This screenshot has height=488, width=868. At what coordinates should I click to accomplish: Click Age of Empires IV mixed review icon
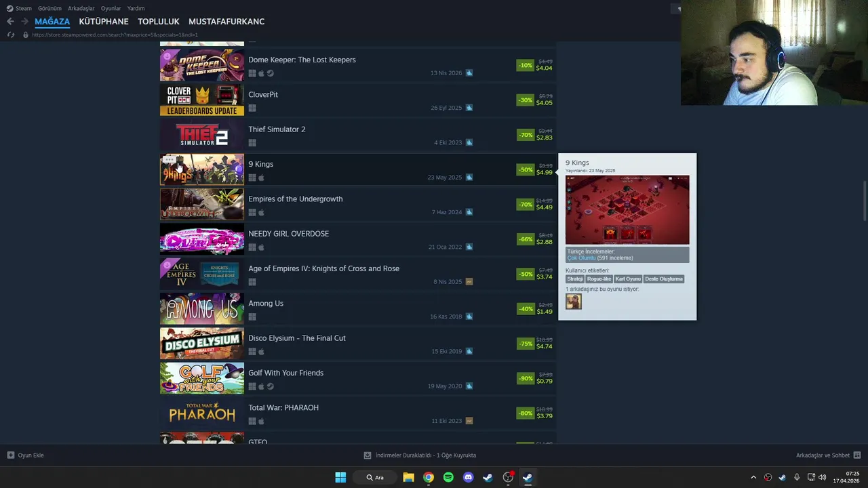[x=469, y=282]
